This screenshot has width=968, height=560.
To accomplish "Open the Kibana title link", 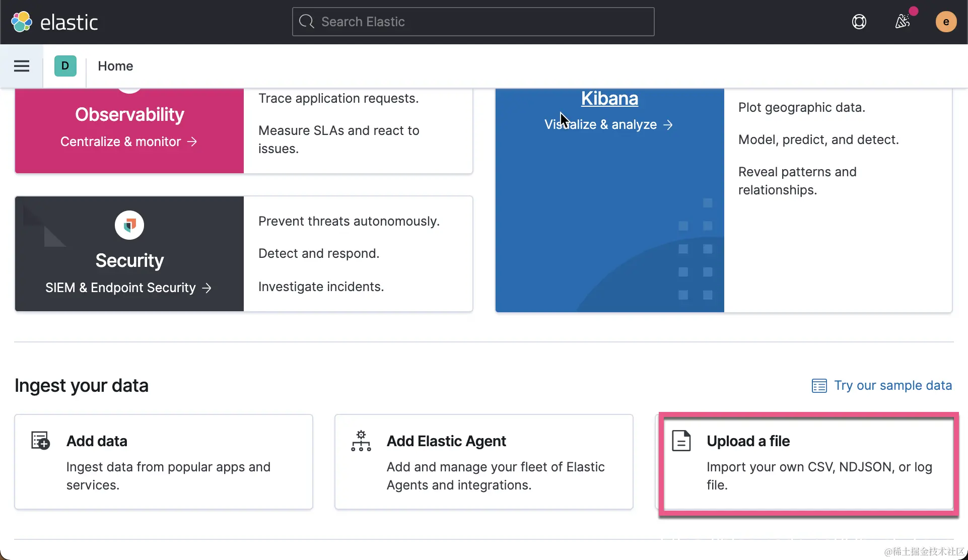I will tap(609, 99).
